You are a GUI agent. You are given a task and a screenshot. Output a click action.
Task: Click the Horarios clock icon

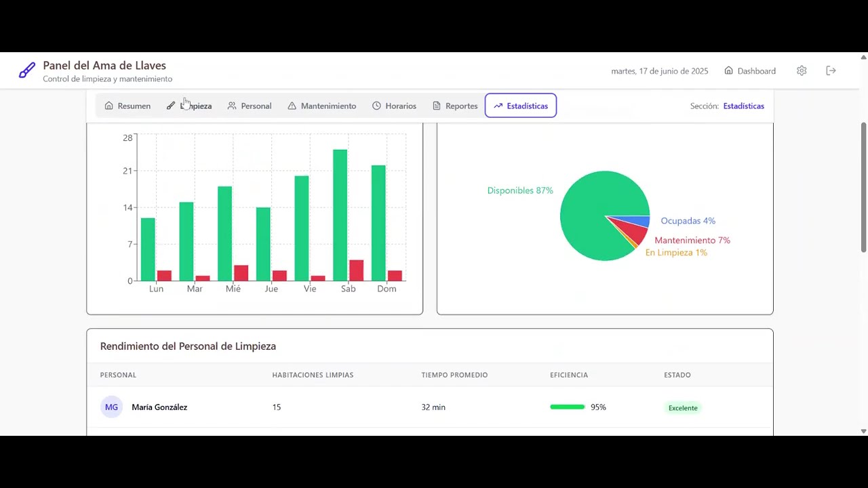pos(376,106)
